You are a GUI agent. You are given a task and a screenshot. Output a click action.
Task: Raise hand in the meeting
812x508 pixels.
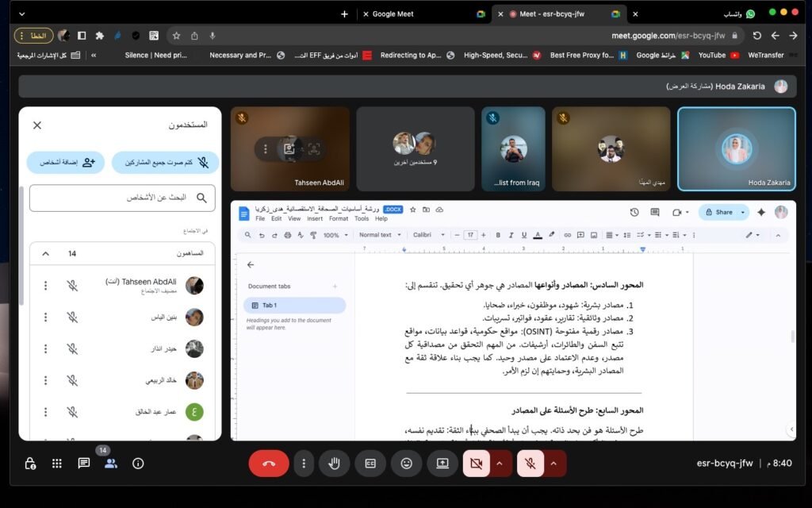pyautogui.click(x=334, y=464)
